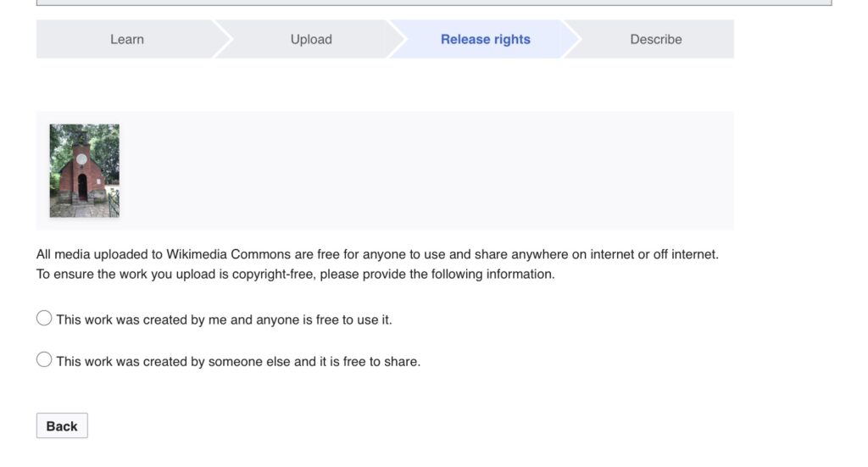Click the arched doorway in the chapel photo

pos(82,187)
